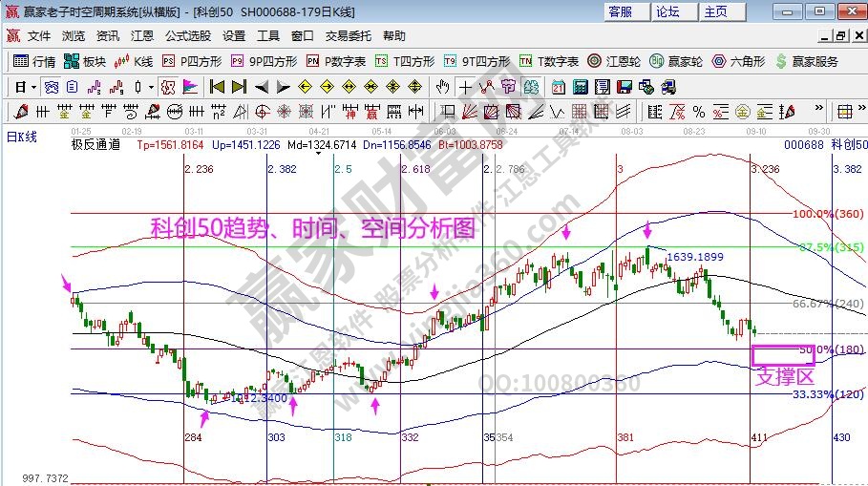Click the 日K线 period label
Viewport: 868px width, 486px height.
point(22,137)
